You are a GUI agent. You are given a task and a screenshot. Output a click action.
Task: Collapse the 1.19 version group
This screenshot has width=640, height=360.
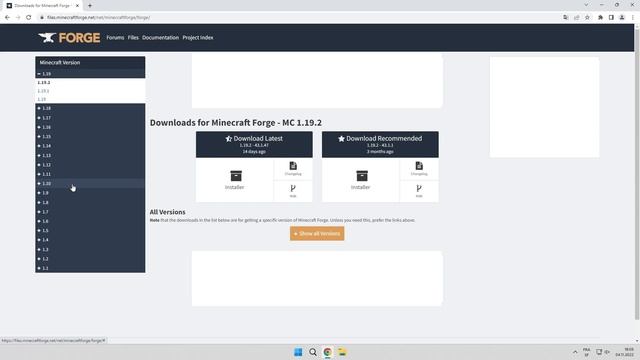pos(90,74)
